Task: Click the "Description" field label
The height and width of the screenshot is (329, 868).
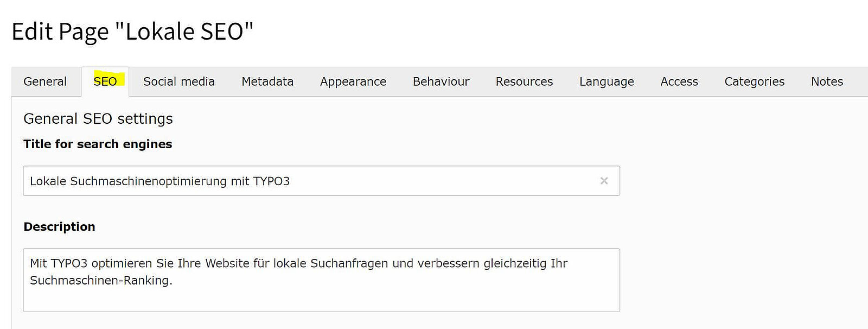Action: point(59,226)
